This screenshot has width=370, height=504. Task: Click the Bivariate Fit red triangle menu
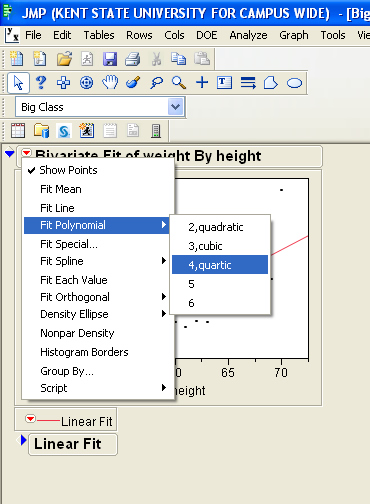(26, 153)
